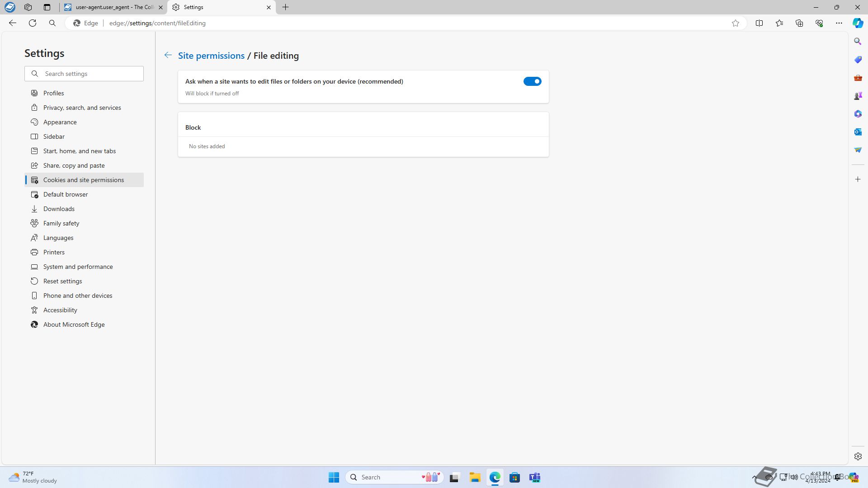Open the Split screen icon
Viewport: 868px width, 488px height.
(x=759, y=23)
